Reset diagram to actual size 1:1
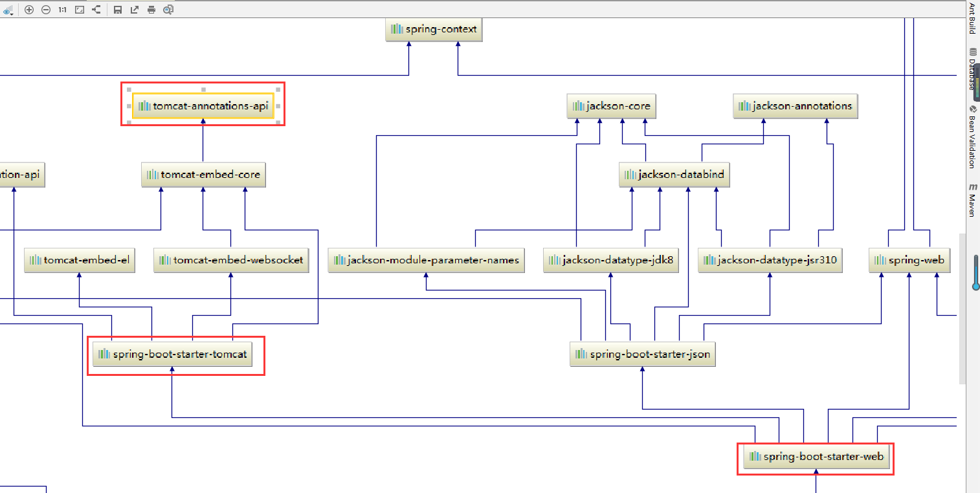 coord(63,10)
